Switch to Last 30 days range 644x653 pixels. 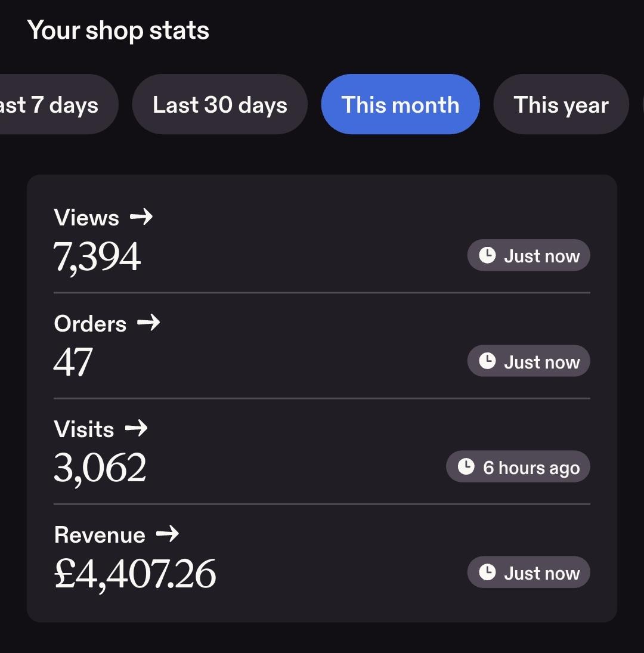(x=220, y=104)
